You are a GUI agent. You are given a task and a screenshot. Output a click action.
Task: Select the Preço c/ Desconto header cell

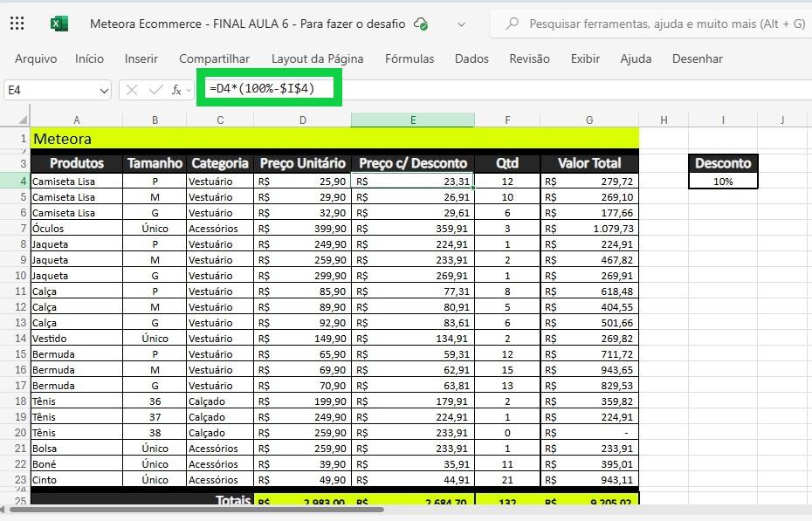(413, 163)
